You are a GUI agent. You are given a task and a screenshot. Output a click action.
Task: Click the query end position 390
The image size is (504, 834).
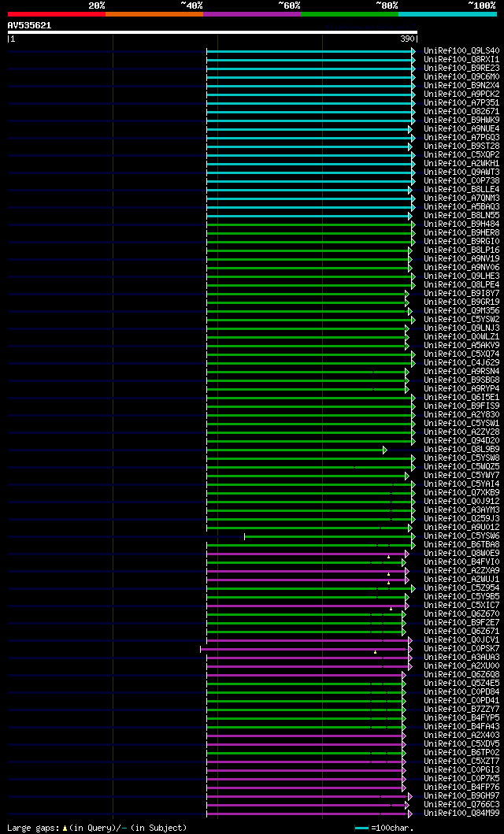pos(408,39)
